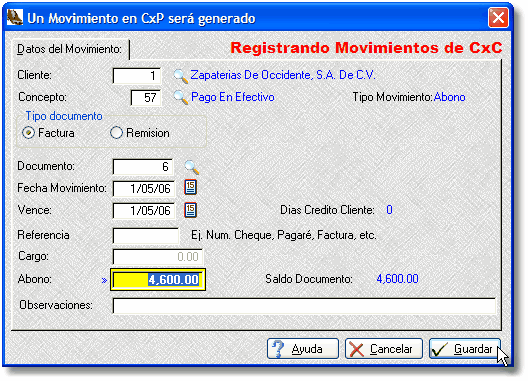Viewport: 528px width, 381px height.
Task: Click the disabled Cargo amount field
Action: click(x=158, y=257)
